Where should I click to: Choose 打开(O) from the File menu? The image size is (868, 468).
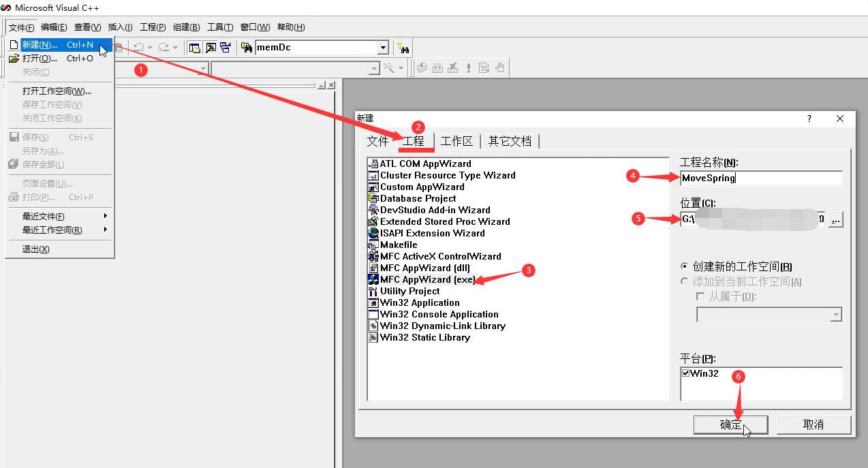tap(60, 59)
